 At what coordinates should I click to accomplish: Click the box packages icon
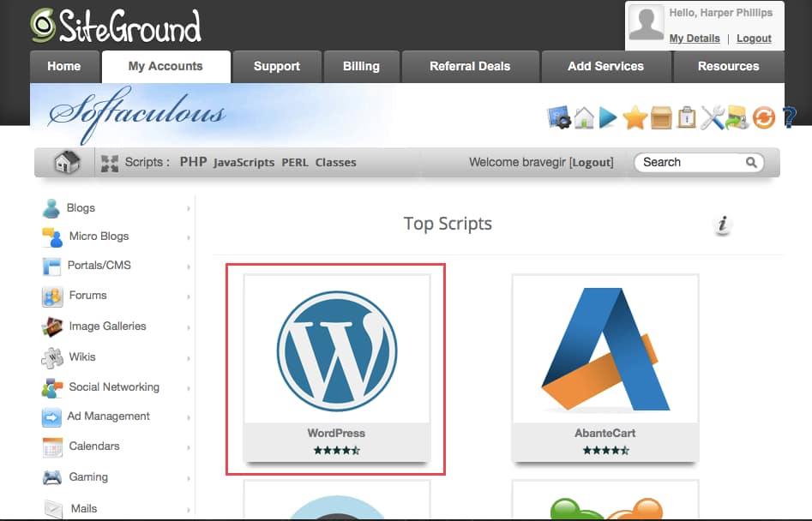661,118
